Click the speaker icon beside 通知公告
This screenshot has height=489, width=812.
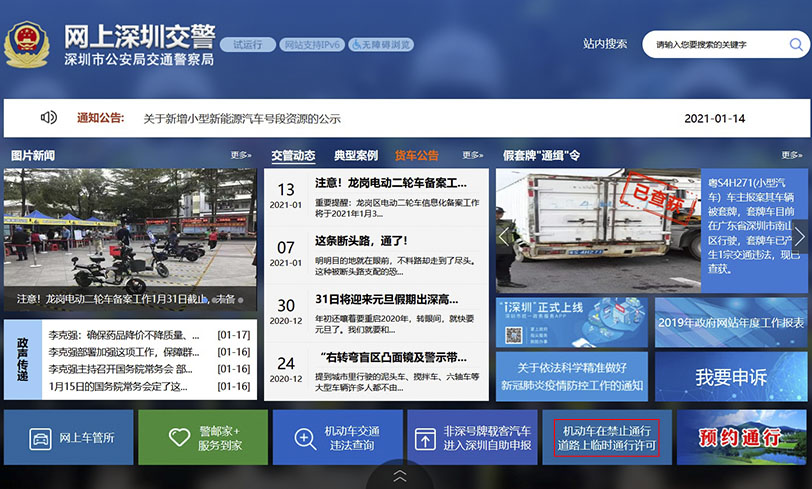[48, 118]
